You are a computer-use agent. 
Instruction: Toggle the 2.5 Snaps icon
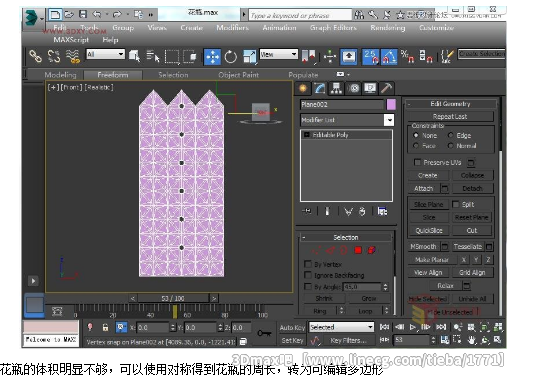371,57
